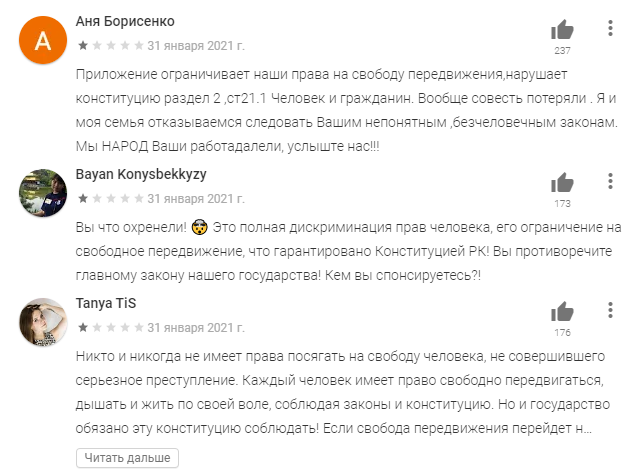Viewport: 644px width, 474px height.
Task: Click star rating on Tanya TiS's review
Action: [x=109, y=328]
